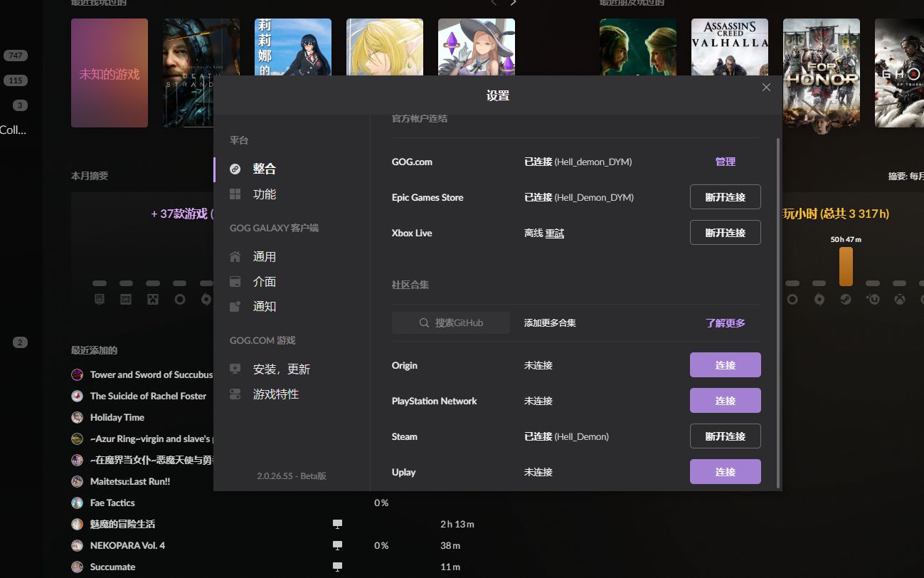Open NEKOPARA Vol. 4 in the list

pos(127,545)
